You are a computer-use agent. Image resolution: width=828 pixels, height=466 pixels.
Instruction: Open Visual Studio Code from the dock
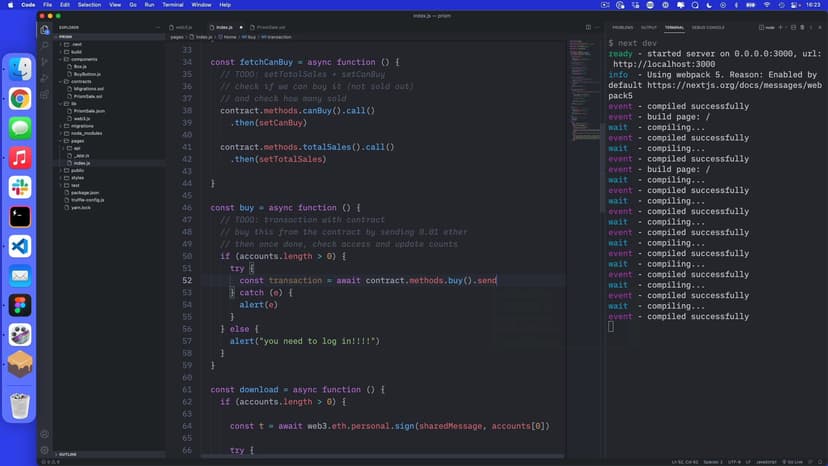[x=20, y=246]
